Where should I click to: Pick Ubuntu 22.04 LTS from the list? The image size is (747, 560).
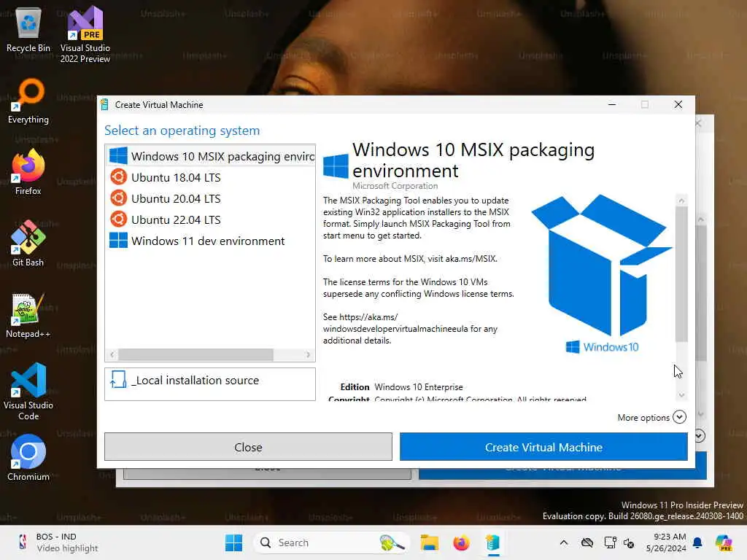(210, 220)
